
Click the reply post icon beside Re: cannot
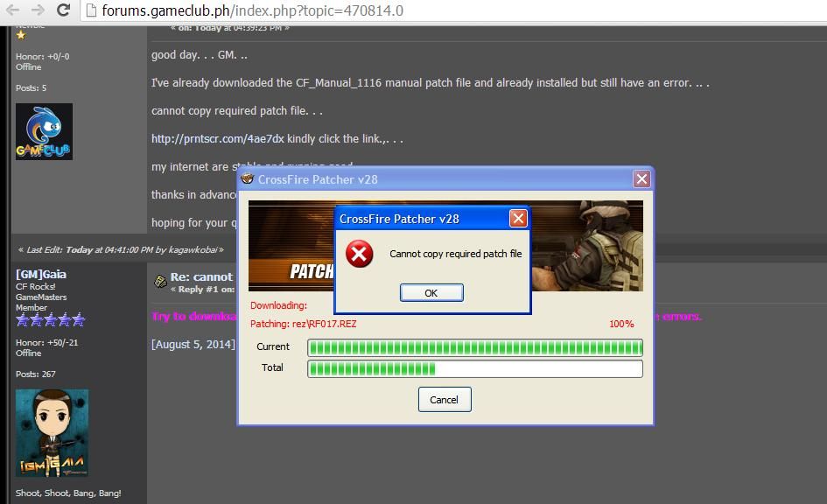point(160,282)
